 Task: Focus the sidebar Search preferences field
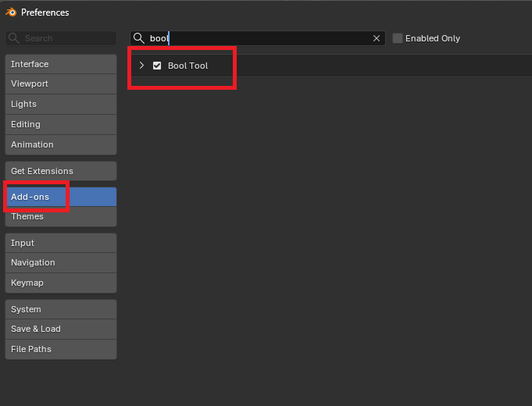(x=61, y=38)
